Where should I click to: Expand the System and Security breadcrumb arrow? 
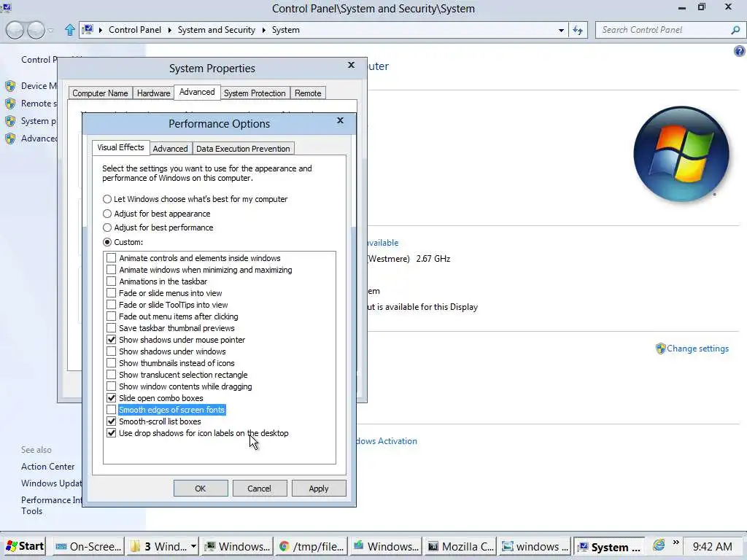coord(264,30)
